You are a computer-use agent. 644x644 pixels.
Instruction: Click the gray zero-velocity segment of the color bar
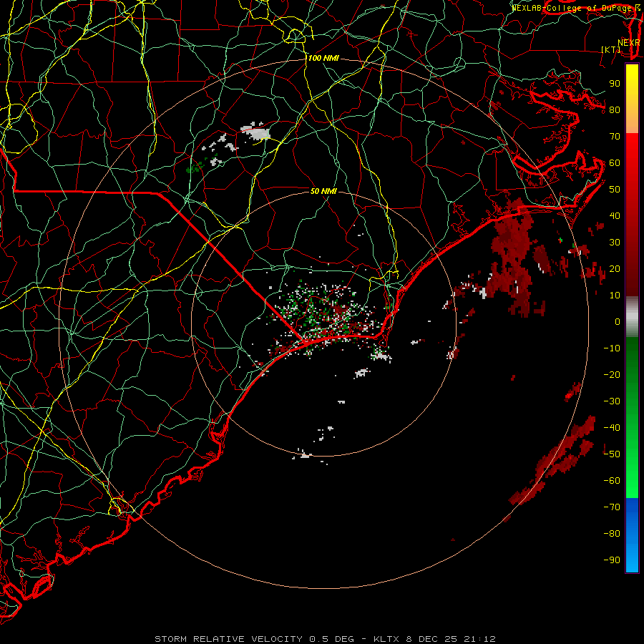632,317
